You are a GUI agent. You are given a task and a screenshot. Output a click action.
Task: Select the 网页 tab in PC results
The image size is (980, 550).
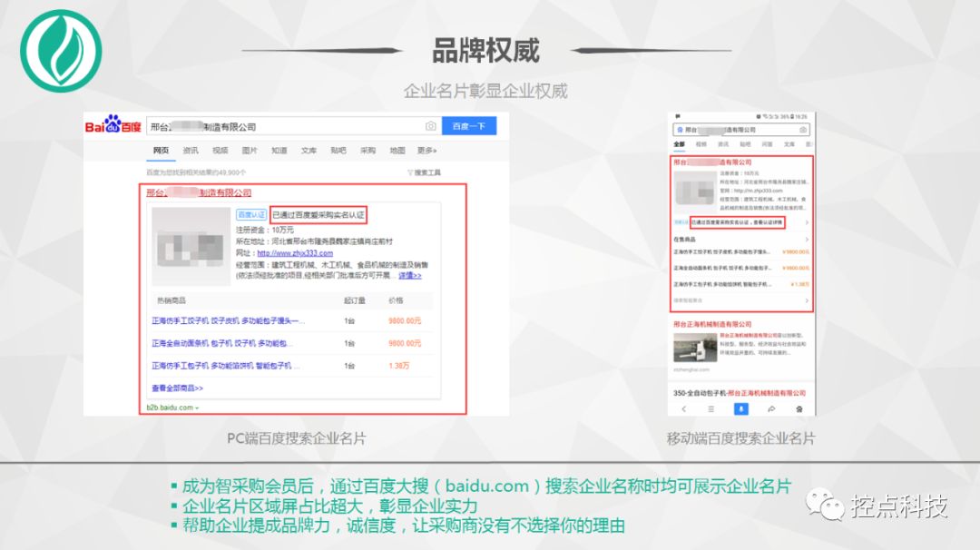click(x=162, y=151)
